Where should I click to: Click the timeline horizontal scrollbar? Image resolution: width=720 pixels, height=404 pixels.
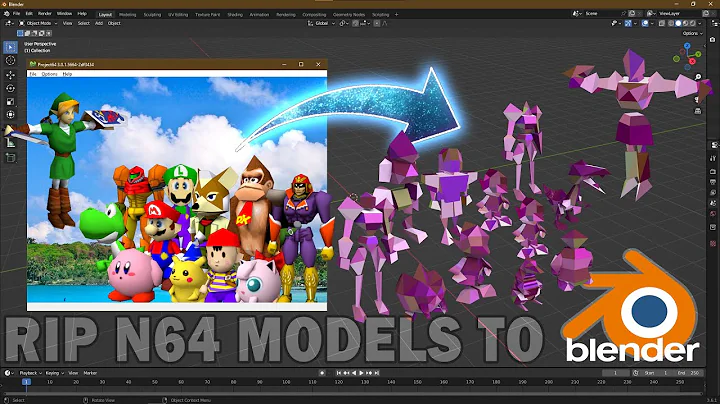353,393
